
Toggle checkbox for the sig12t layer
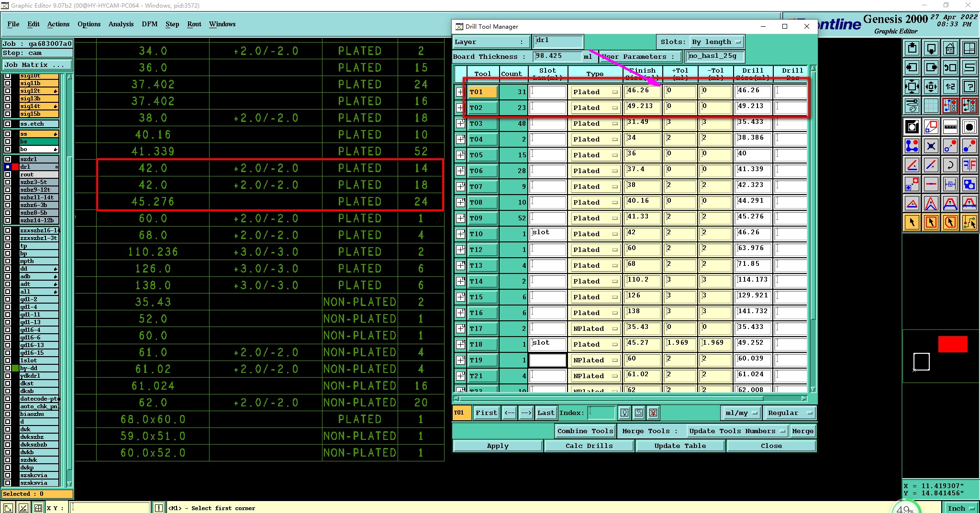(x=8, y=91)
